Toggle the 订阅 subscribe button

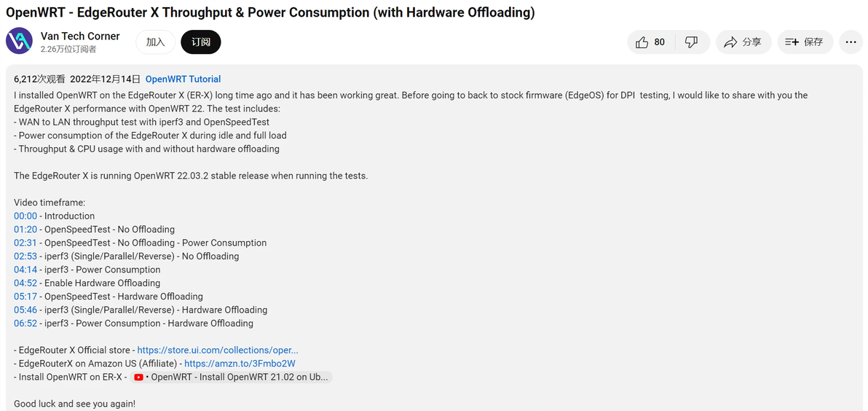(201, 42)
